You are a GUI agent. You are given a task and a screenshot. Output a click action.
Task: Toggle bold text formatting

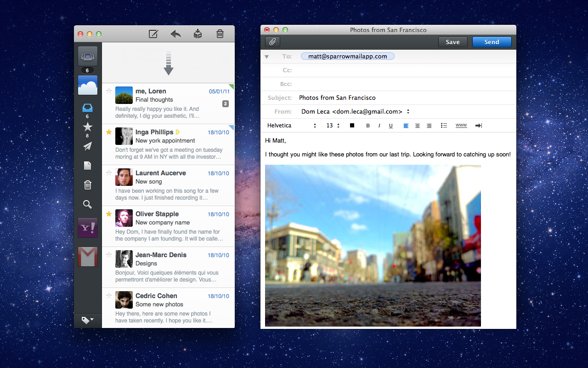(368, 126)
